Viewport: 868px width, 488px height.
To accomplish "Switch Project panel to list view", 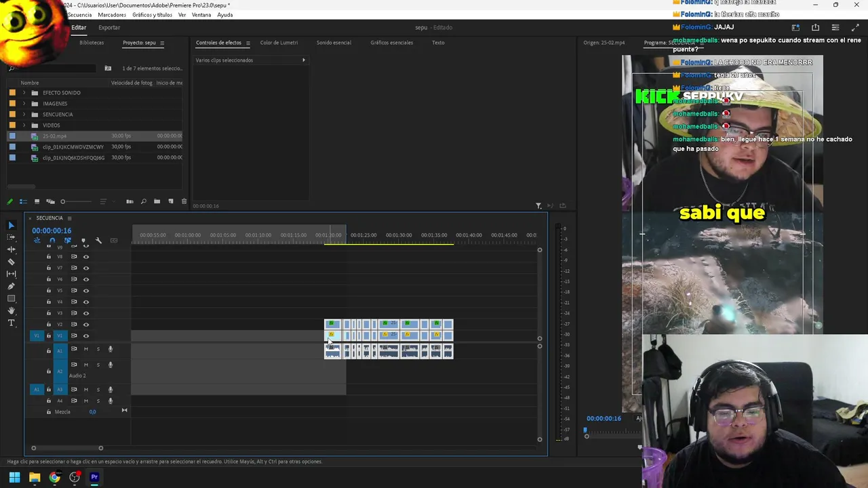I will pyautogui.click(x=23, y=201).
